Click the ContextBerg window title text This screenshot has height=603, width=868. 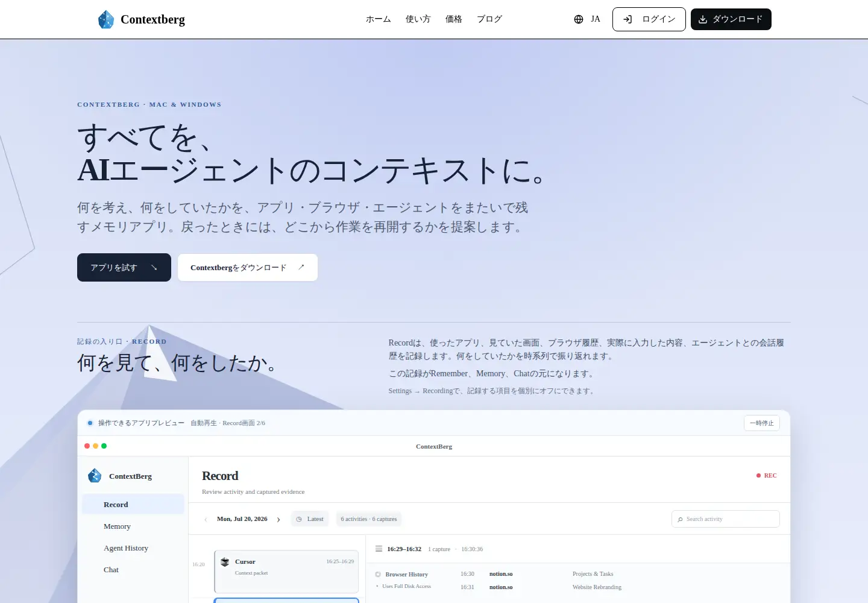(434, 447)
